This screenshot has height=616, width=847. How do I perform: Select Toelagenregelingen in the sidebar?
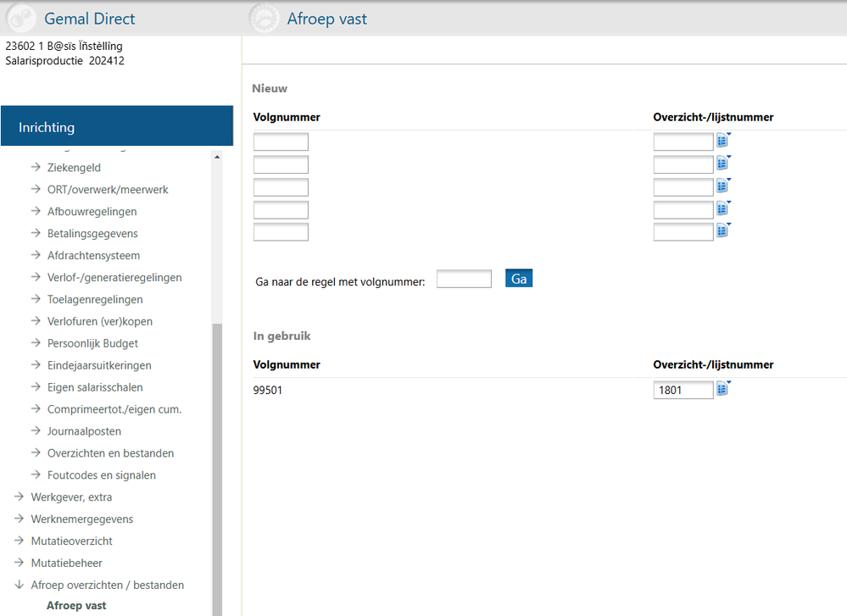pyautogui.click(x=95, y=299)
